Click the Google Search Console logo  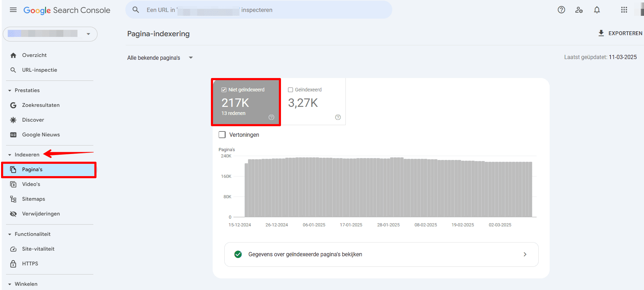(x=67, y=10)
